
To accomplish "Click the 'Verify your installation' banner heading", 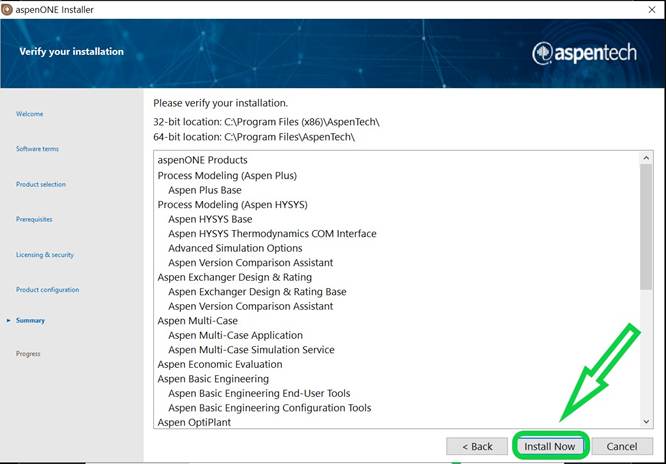I will (x=71, y=52).
